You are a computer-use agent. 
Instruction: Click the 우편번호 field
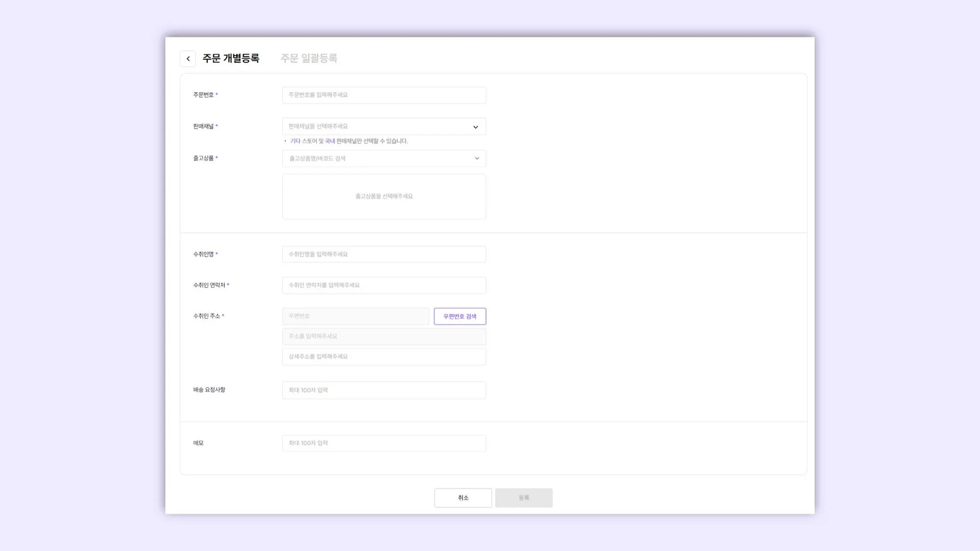pyautogui.click(x=355, y=316)
